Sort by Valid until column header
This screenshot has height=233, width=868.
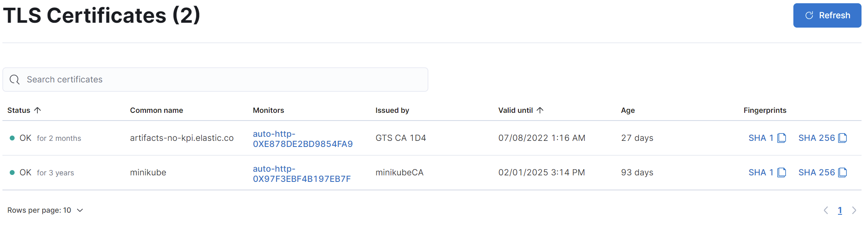point(515,110)
